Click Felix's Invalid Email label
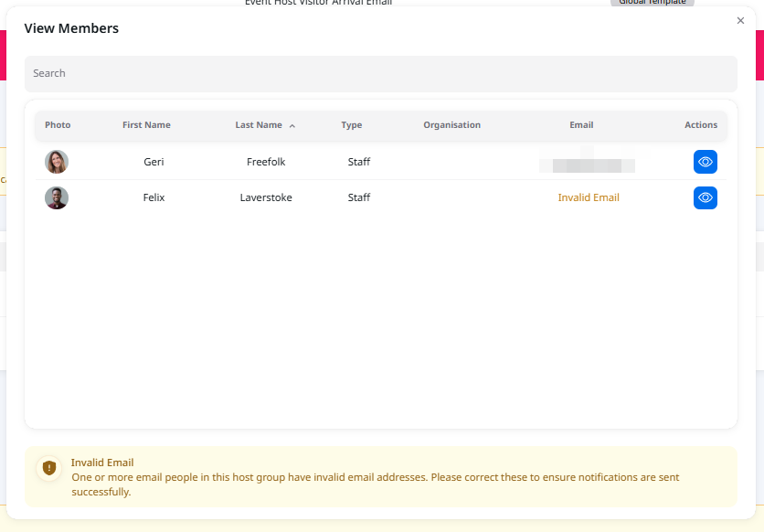Screen dimensions: 764x532 [x=589, y=197]
